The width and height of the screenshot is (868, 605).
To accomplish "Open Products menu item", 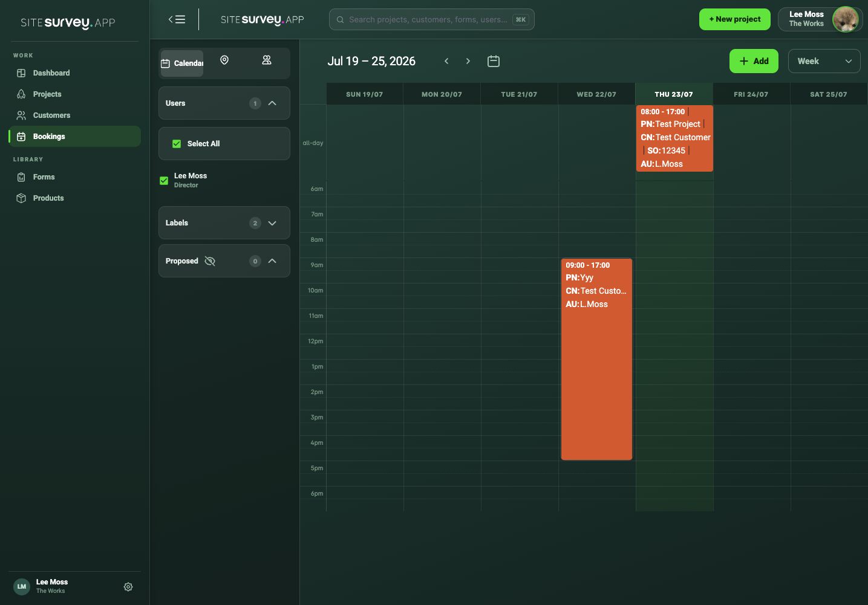I will 75,198.
